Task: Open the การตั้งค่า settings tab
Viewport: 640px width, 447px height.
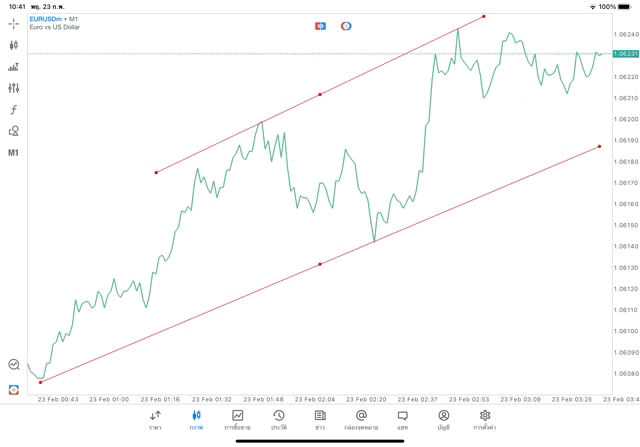Action: tap(485, 420)
